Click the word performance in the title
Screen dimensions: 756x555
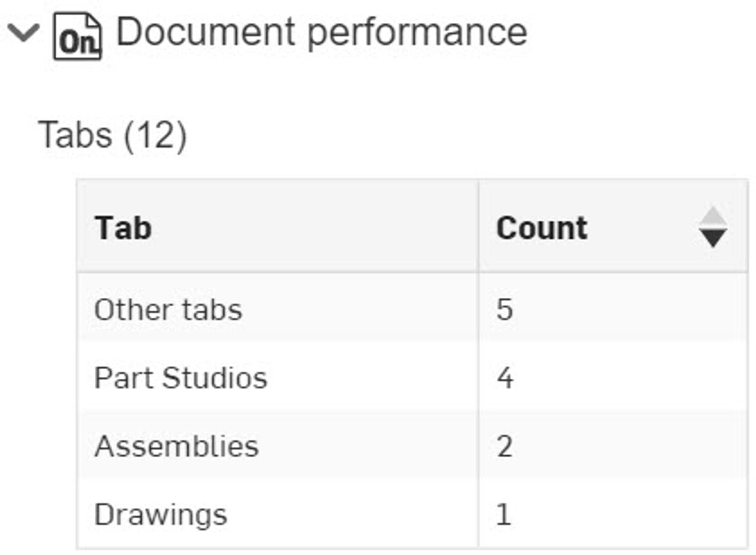(x=417, y=33)
